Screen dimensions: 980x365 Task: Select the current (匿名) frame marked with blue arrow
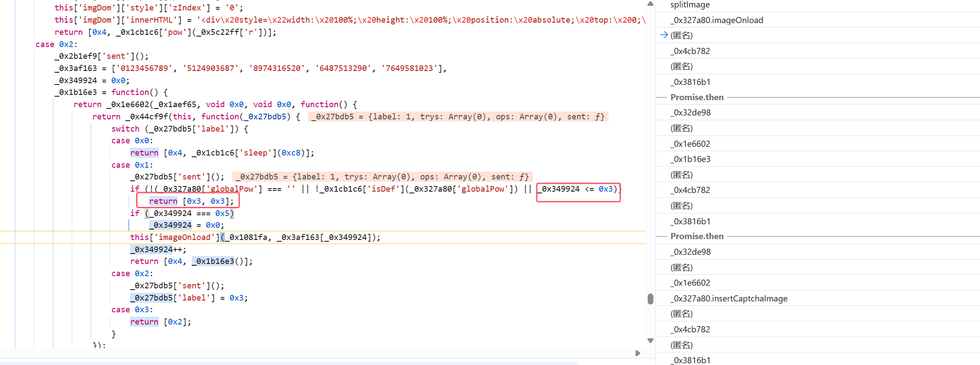click(x=682, y=35)
